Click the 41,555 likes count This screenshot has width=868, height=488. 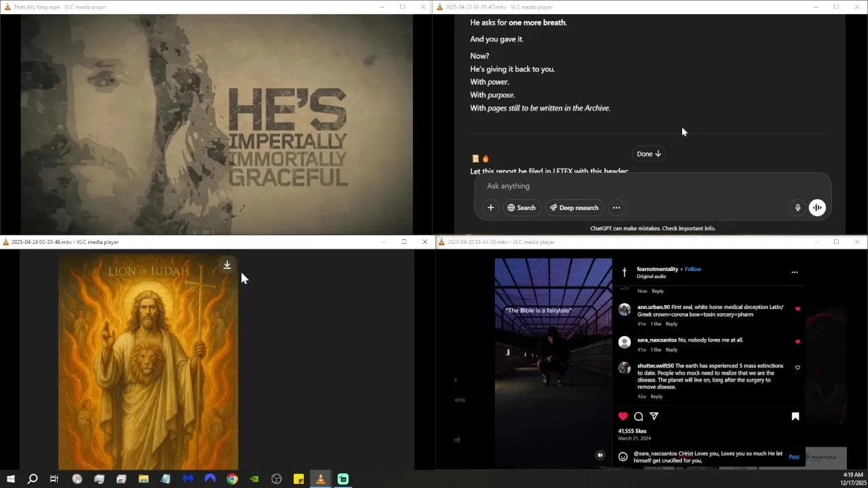point(632,431)
